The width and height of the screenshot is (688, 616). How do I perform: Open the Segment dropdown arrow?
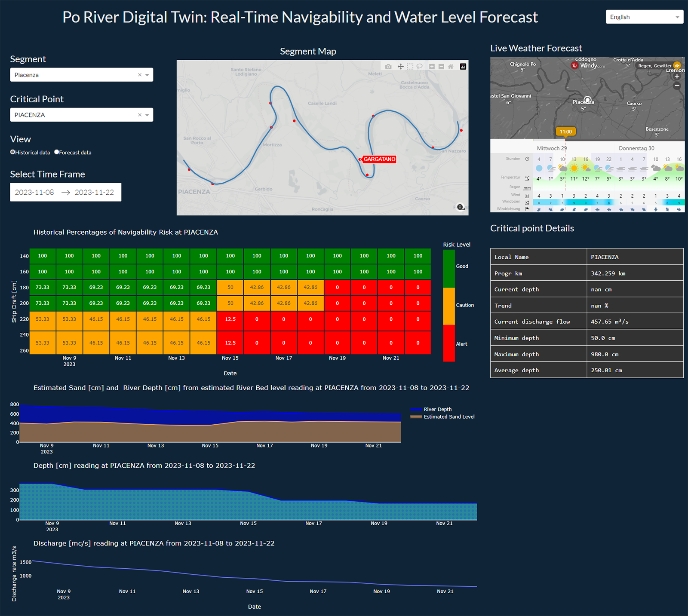tap(147, 75)
